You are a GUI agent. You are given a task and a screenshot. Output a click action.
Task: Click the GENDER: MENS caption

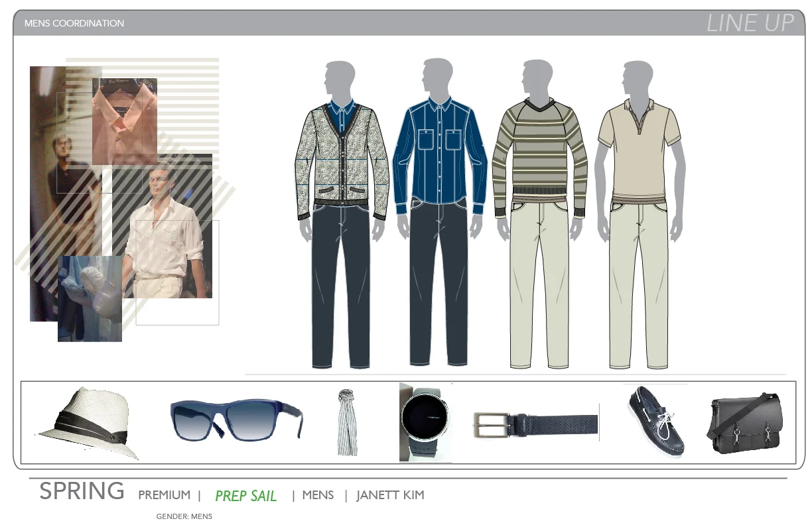184,516
